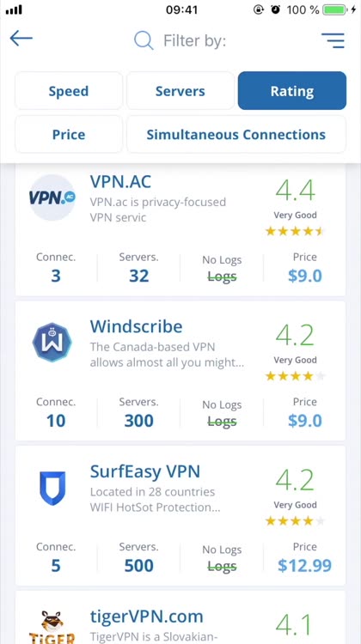Select the Speed filter
Image resolution: width=361 pixels, height=644 pixels.
point(69,91)
